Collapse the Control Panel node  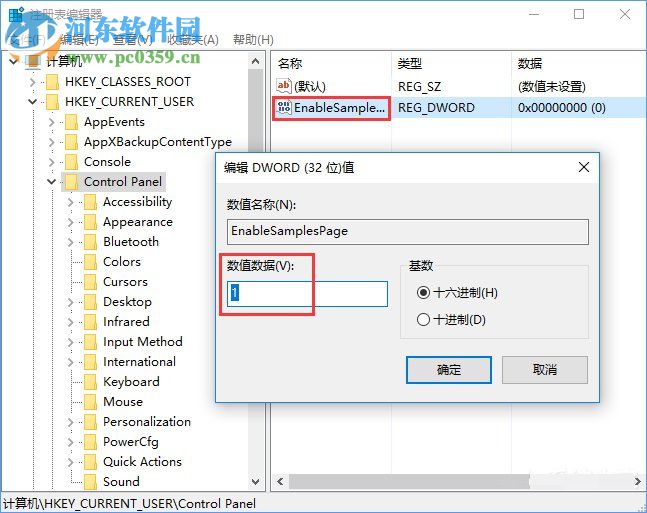(x=52, y=182)
